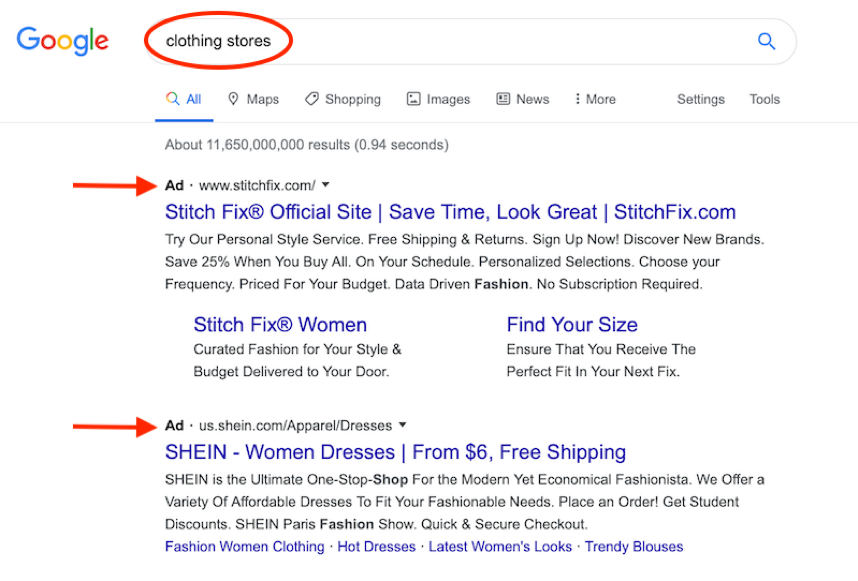Click the Maps pin icon
Image resolution: width=858 pixels, height=581 pixels.
pos(233,99)
